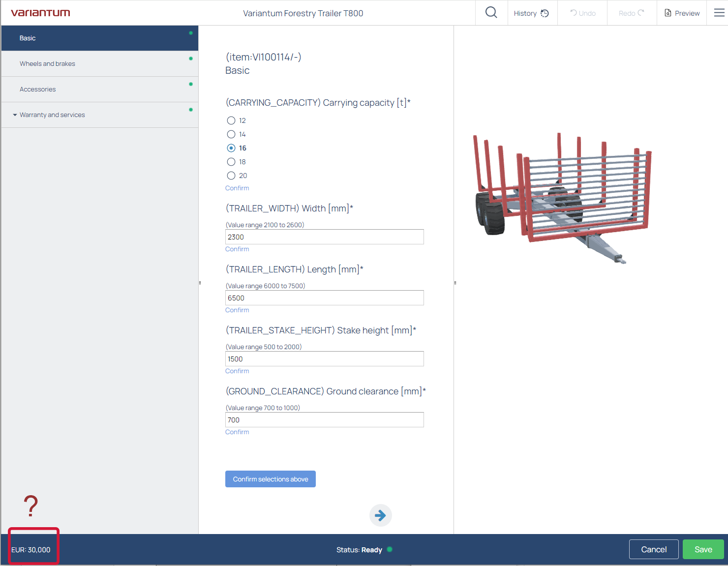Image resolution: width=728 pixels, height=566 pixels.
Task: Select the Basic section tab
Action: coord(100,38)
